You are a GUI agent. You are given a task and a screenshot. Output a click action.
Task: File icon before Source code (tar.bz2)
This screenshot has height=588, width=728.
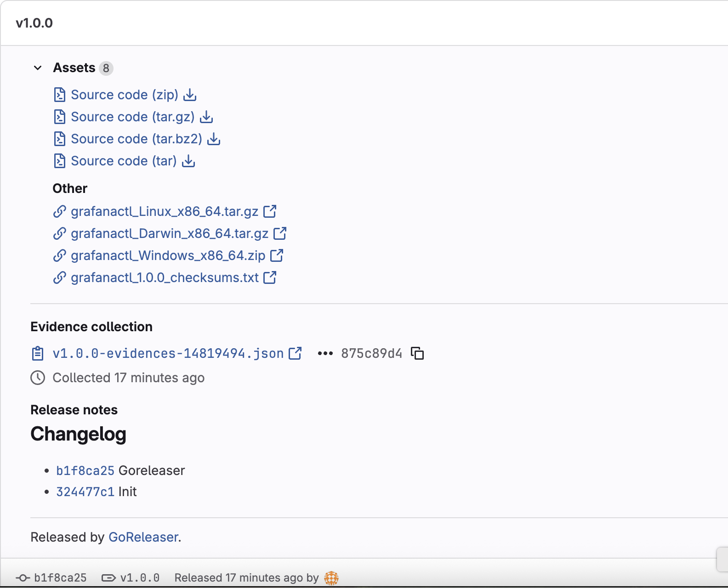click(60, 139)
